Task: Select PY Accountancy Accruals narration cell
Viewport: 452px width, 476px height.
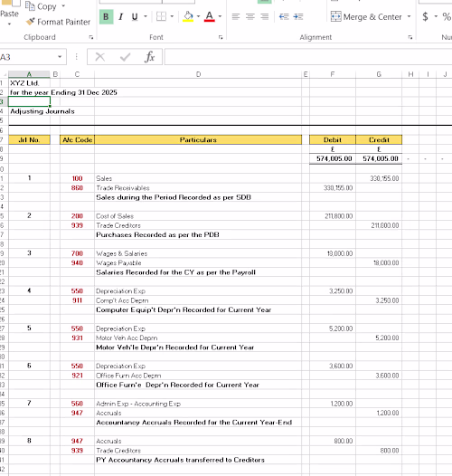Action: pyautogui.click(x=198, y=460)
